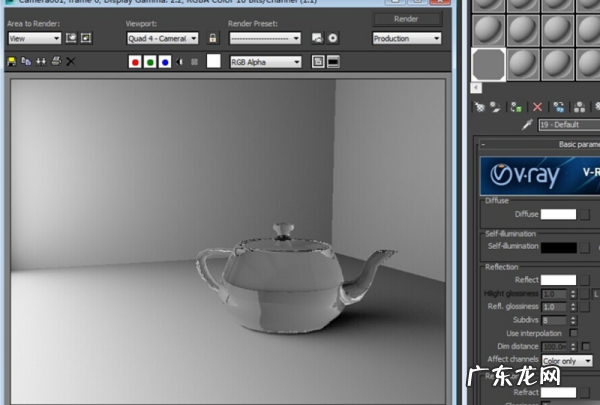
Task: Click the Clear frame X icon
Action: point(71,62)
